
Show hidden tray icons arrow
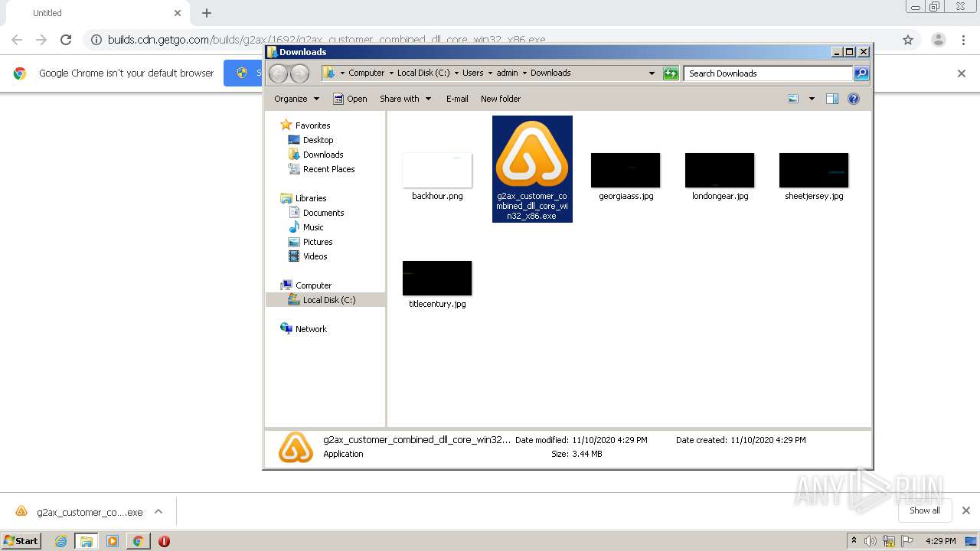854,541
